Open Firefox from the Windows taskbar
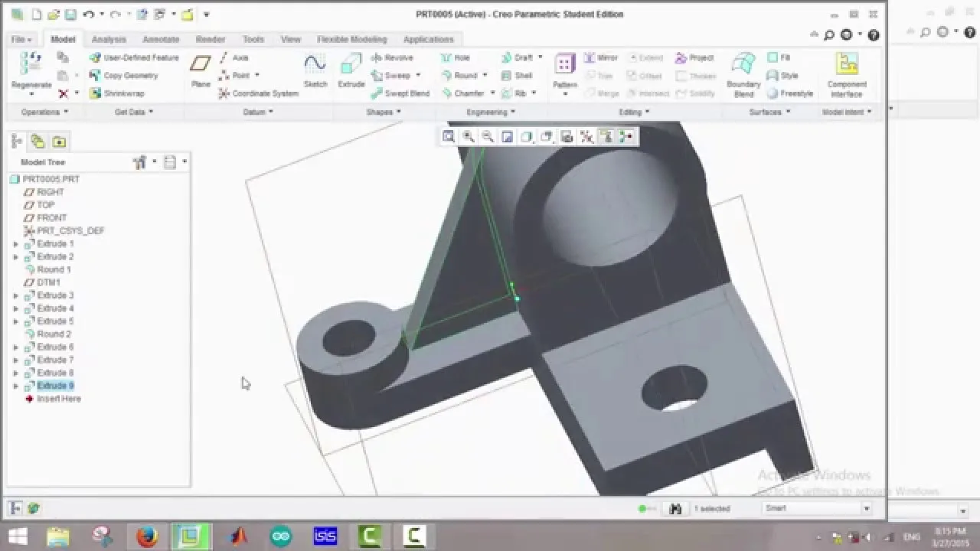The image size is (980, 551). pyautogui.click(x=147, y=536)
